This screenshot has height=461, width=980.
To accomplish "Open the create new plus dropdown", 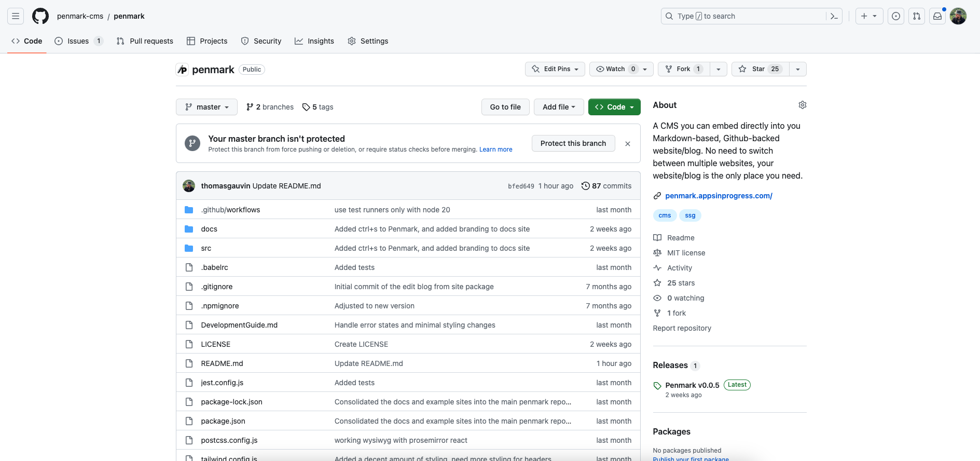I will (869, 16).
